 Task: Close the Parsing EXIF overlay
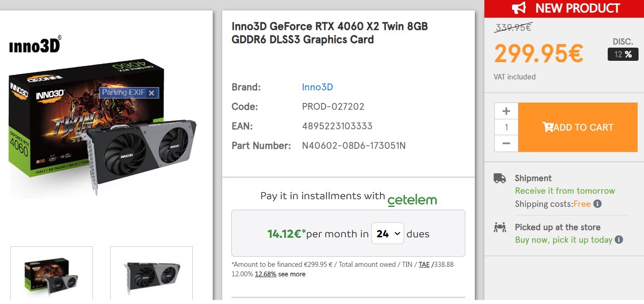(151, 93)
